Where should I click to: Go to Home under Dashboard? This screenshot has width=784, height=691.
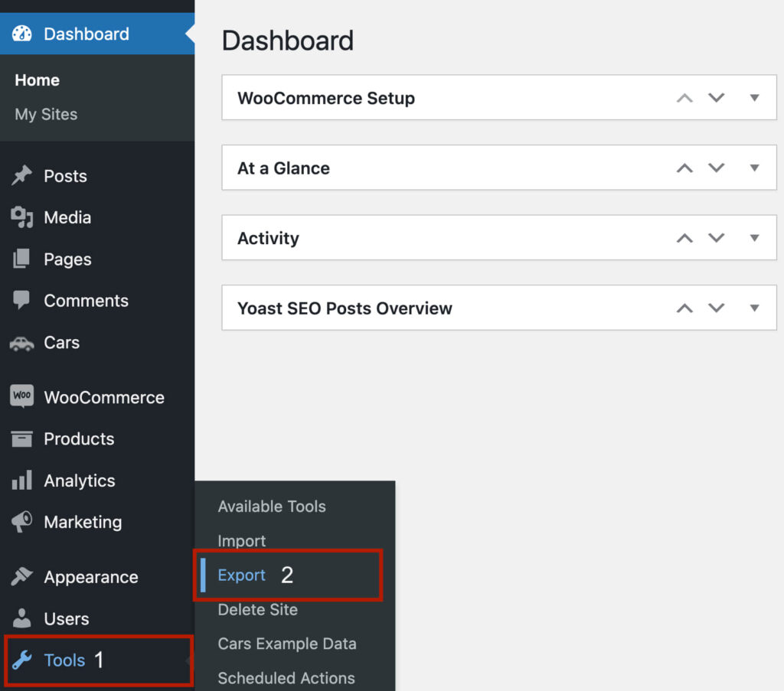tap(37, 80)
